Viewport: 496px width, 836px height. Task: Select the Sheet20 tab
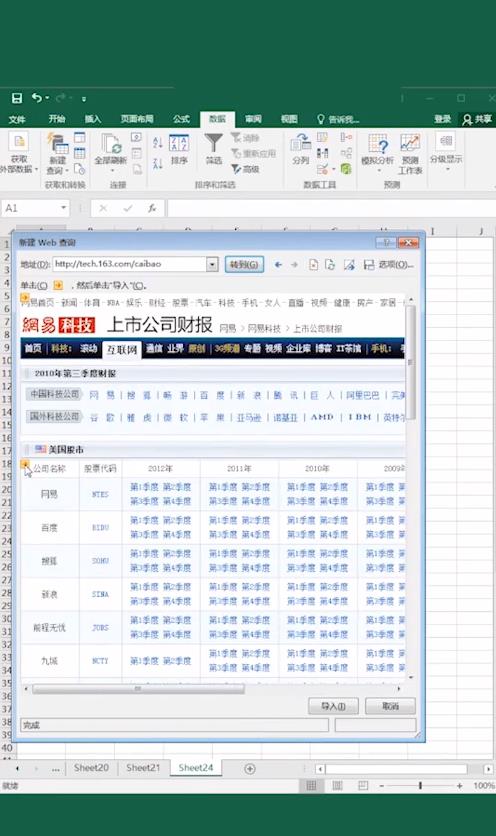91,768
